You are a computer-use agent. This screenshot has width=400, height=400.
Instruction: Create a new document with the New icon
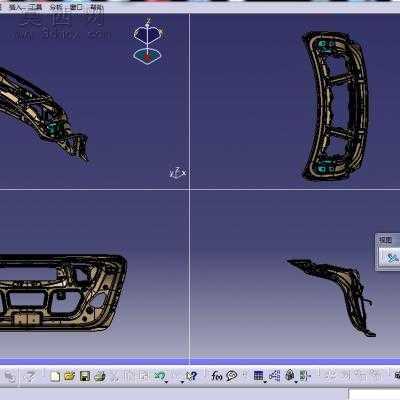[55, 377]
